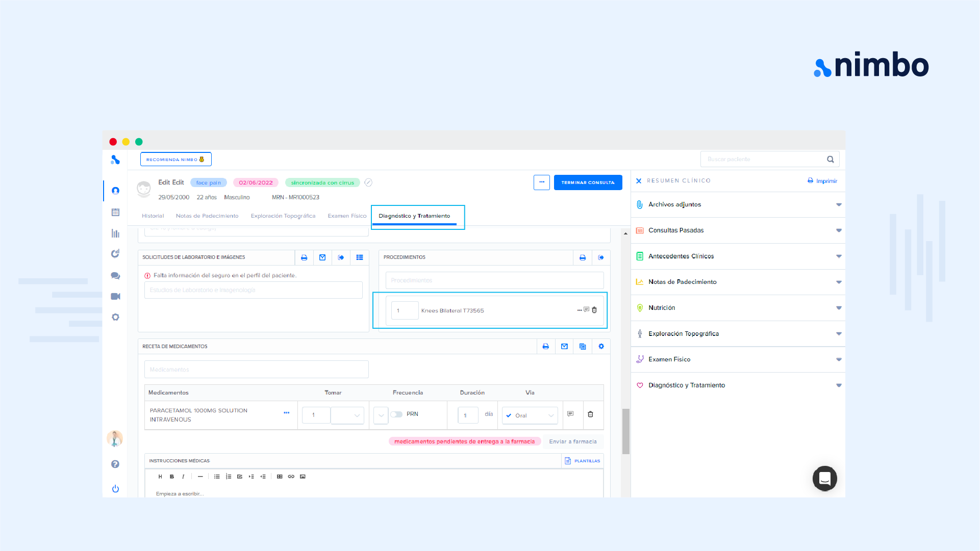Toggle bold in instructions editor
Viewport: 980px width, 551px height.
click(x=172, y=477)
